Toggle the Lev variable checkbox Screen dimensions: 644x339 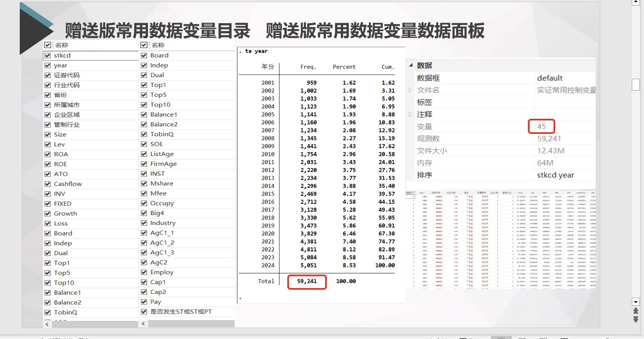point(48,144)
